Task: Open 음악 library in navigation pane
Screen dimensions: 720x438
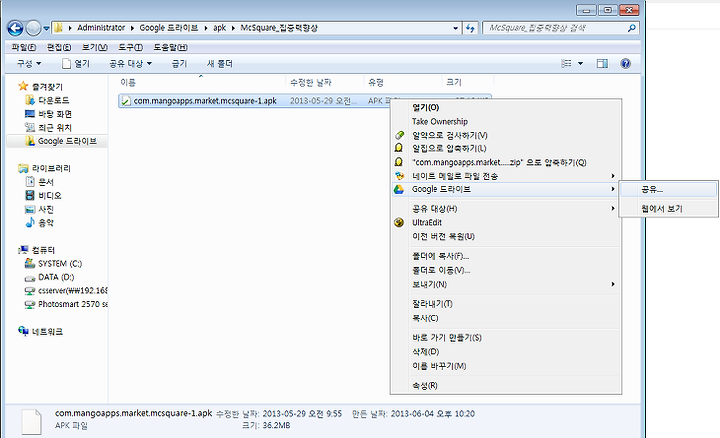Action: point(39,223)
